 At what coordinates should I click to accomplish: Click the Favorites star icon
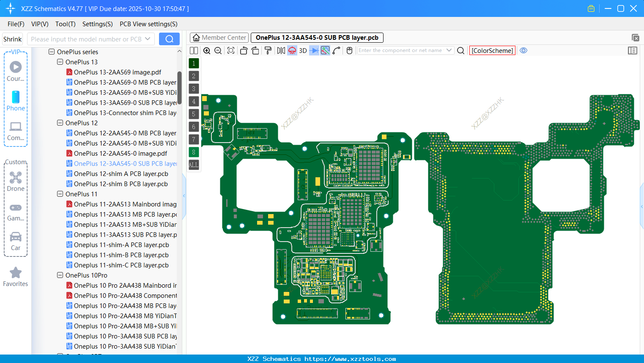tap(16, 273)
